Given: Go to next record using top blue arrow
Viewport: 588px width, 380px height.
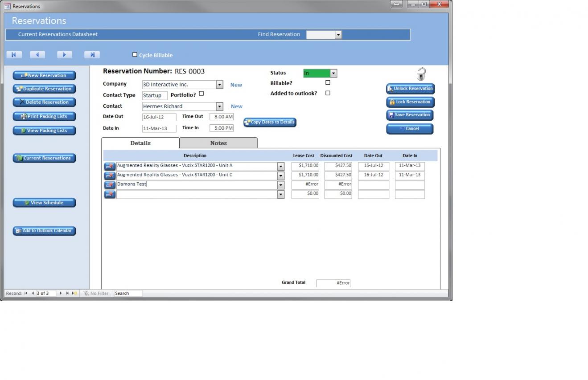Looking at the screenshot, I should point(65,55).
